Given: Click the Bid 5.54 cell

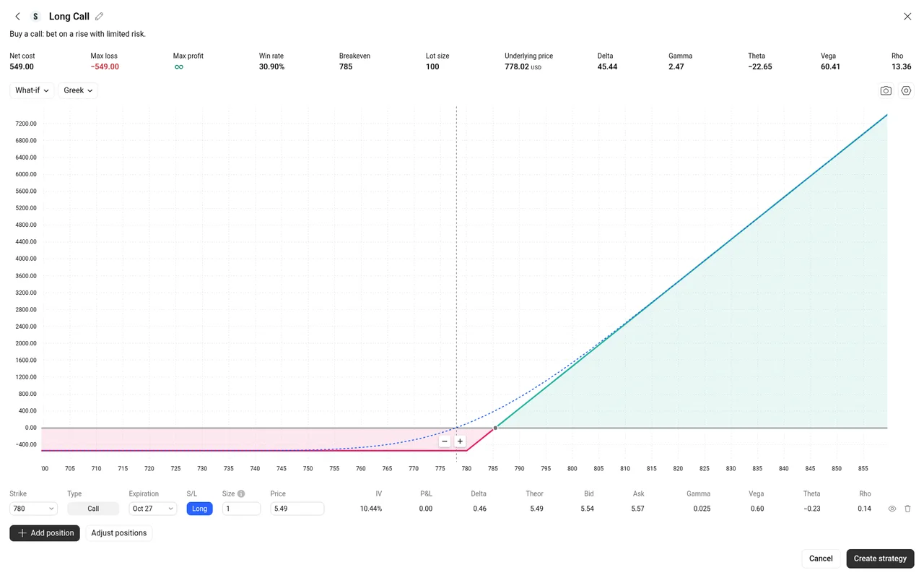Looking at the screenshot, I should coord(587,509).
